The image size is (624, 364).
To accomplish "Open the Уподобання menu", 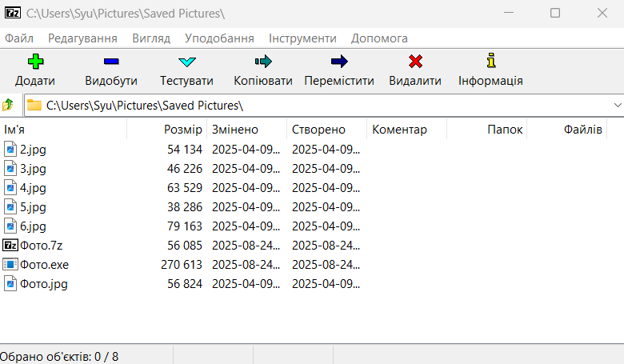I will point(219,38).
